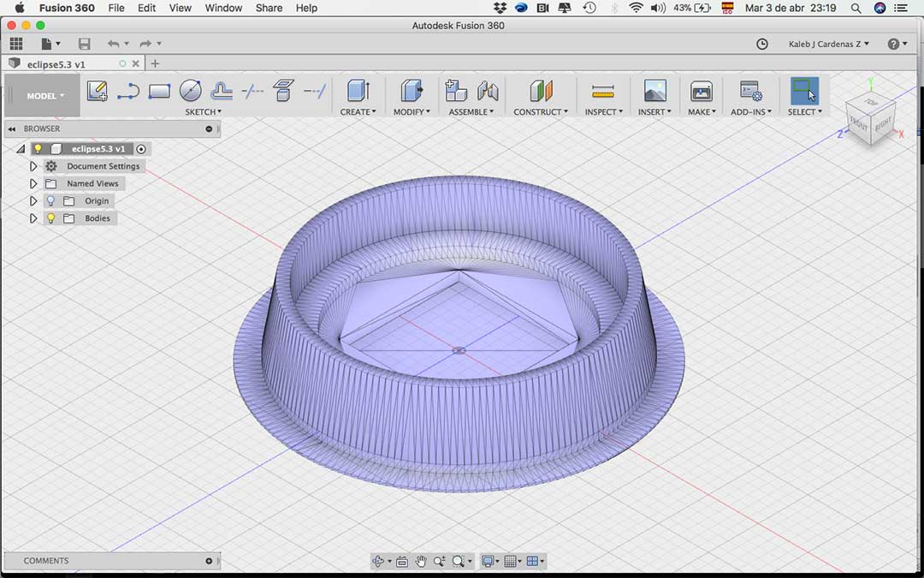Toggle the Origin folder light bulb
This screenshot has height=578, width=924.
coord(50,200)
